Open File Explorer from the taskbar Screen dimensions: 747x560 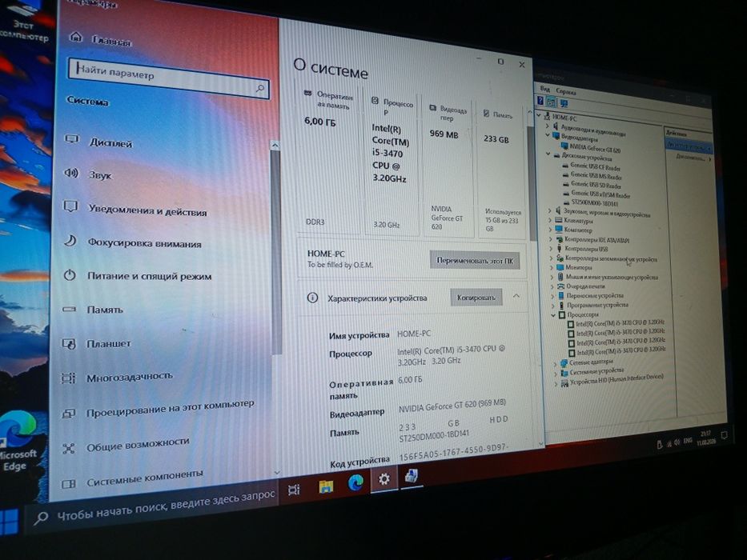click(327, 486)
